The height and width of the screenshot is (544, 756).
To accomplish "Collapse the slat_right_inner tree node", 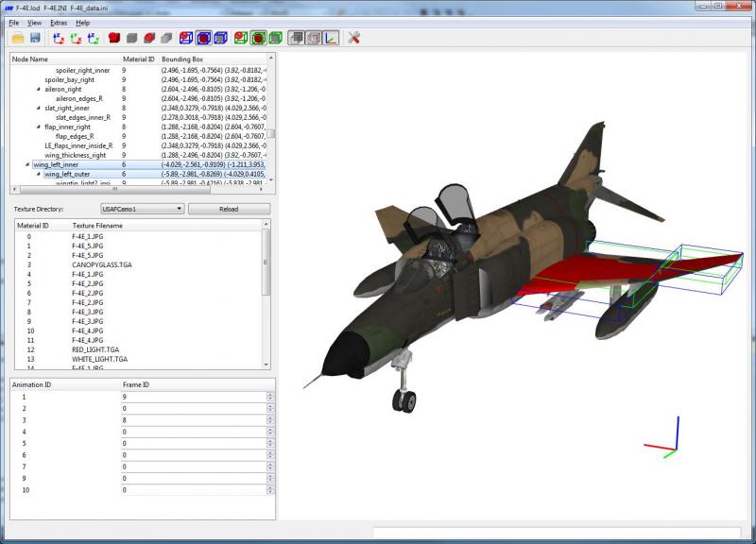I will tap(39, 108).
